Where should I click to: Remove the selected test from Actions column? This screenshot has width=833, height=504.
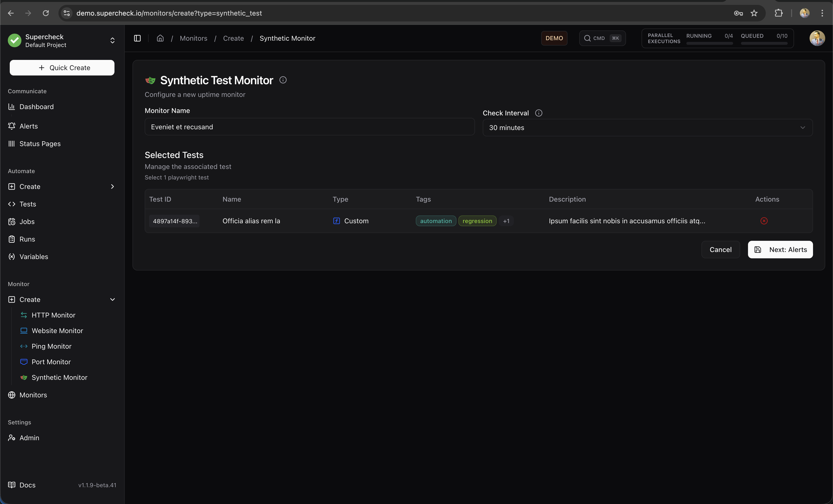764,221
